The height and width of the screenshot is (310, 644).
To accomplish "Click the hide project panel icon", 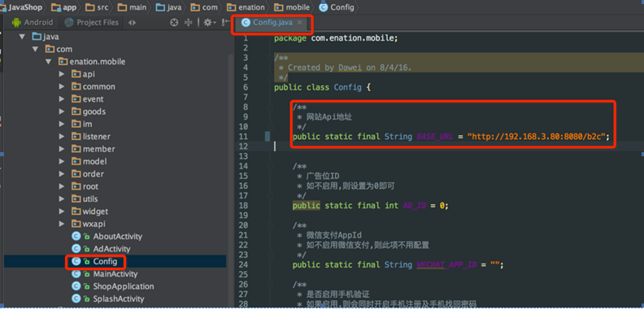I will [226, 23].
